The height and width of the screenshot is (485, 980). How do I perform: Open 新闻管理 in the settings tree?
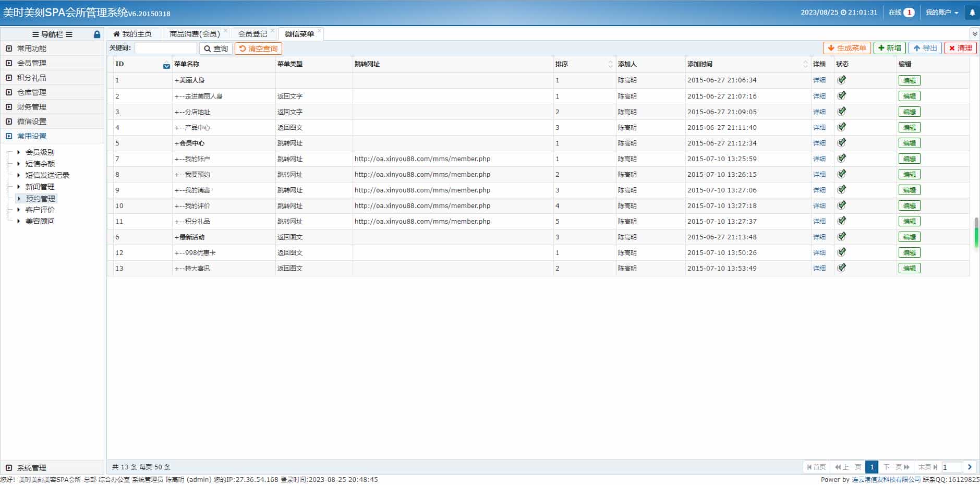pyautogui.click(x=40, y=187)
